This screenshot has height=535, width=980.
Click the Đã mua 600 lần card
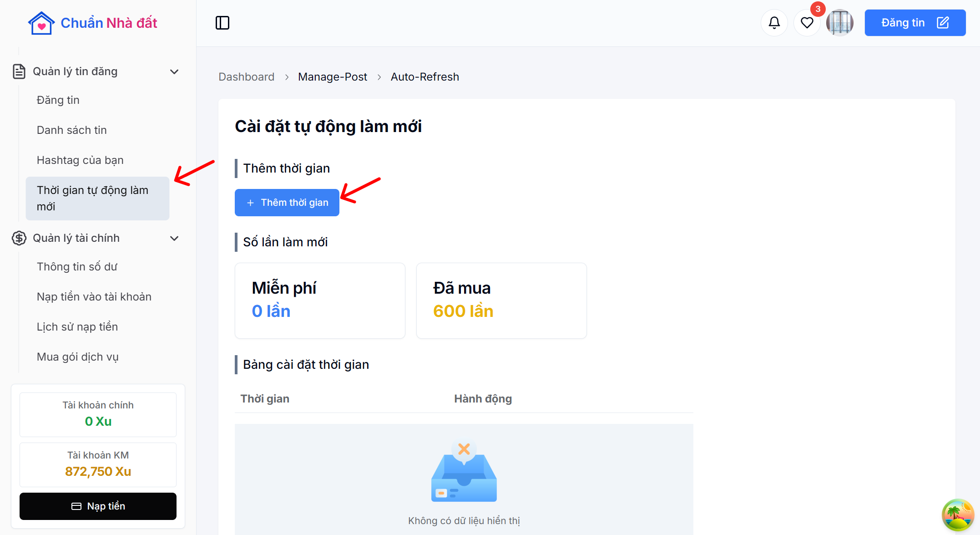(x=501, y=301)
